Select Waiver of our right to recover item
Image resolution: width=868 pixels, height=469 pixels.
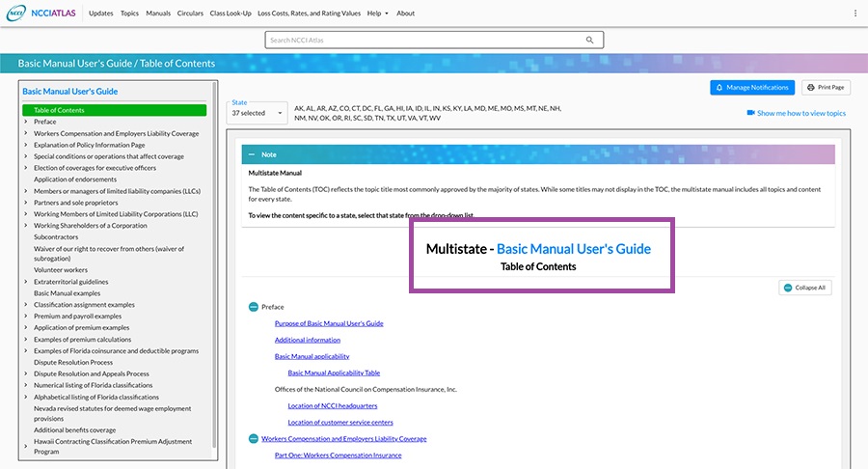[x=108, y=254]
